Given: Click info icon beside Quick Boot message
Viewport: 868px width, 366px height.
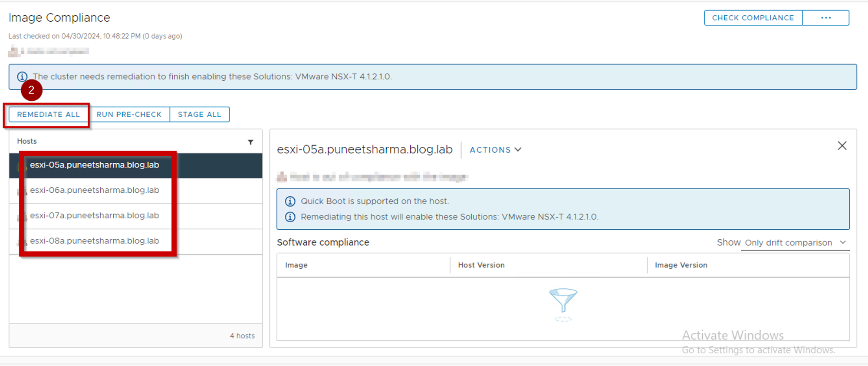Looking at the screenshot, I should coord(290,201).
